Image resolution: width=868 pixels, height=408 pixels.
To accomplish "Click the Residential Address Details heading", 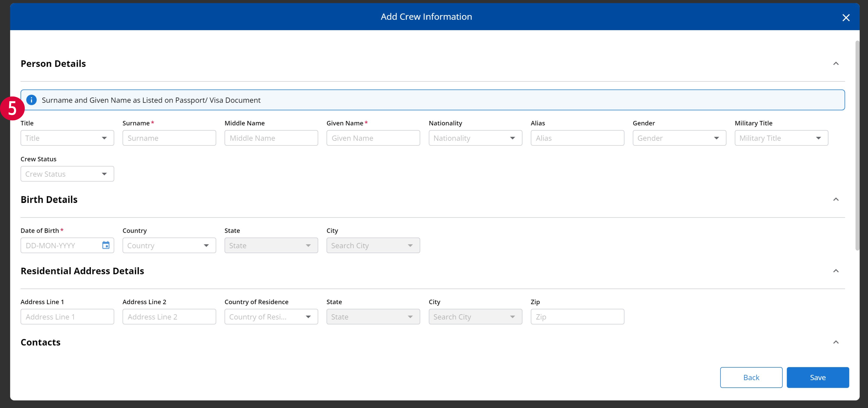I will 82,271.
